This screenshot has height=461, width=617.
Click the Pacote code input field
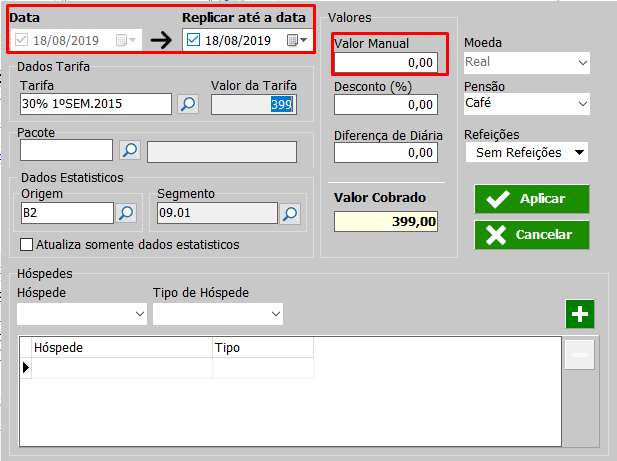point(67,150)
